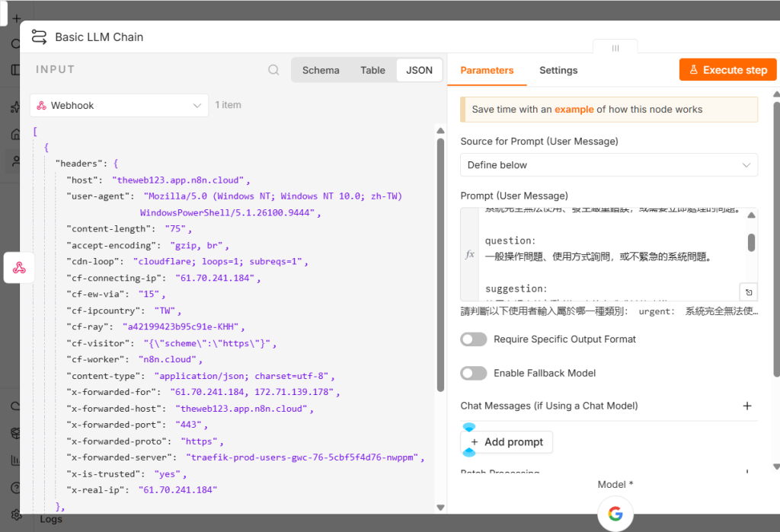Click the x-real-ip value "61.70.241.184"

[178, 490]
